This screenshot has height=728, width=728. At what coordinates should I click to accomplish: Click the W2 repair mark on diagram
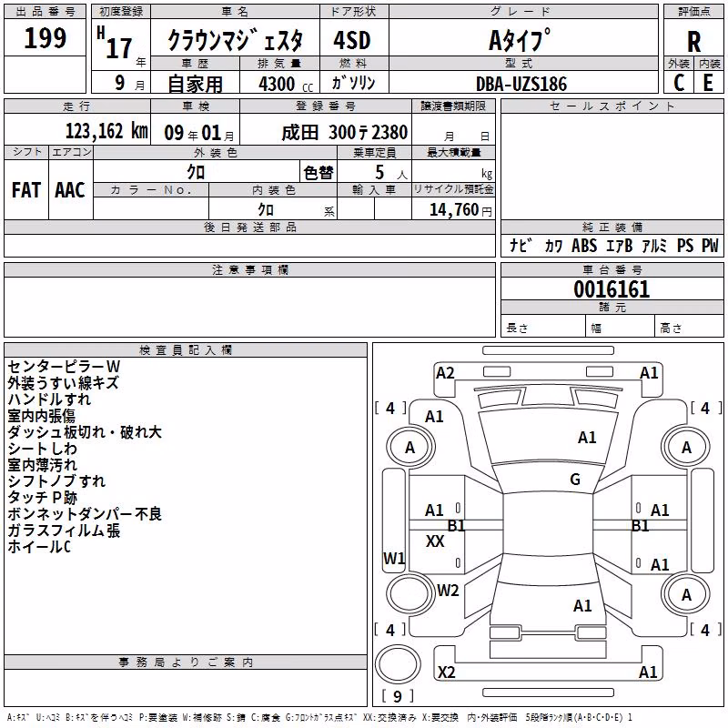click(x=448, y=591)
